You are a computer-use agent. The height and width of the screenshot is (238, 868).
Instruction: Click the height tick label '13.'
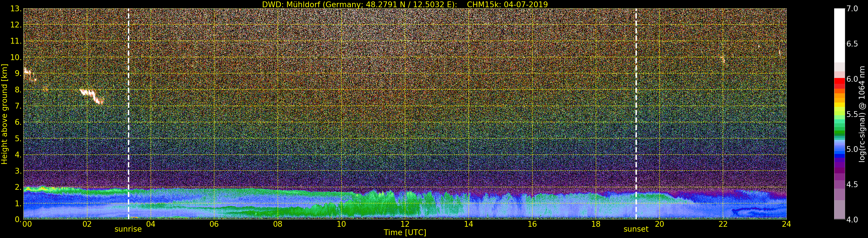tap(16, 9)
